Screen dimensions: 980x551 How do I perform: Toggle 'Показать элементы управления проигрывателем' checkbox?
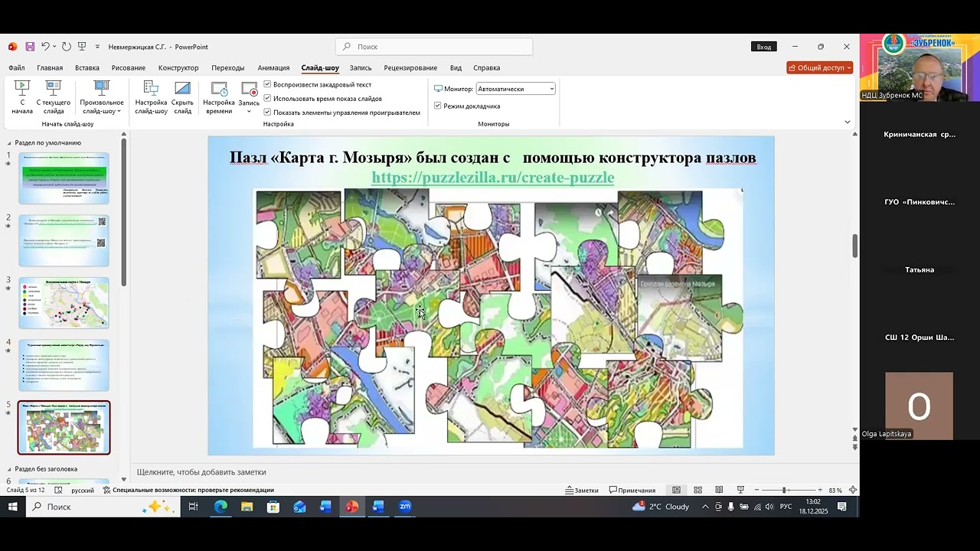267,112
